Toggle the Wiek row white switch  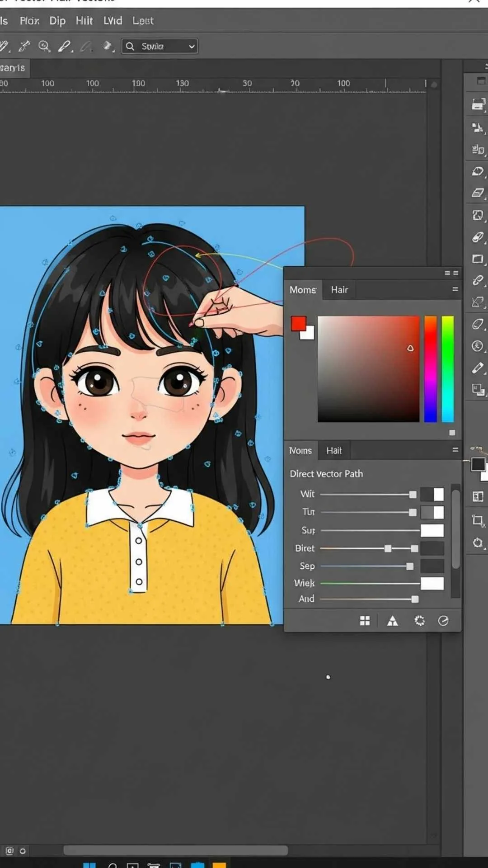(x=432, y=584)
